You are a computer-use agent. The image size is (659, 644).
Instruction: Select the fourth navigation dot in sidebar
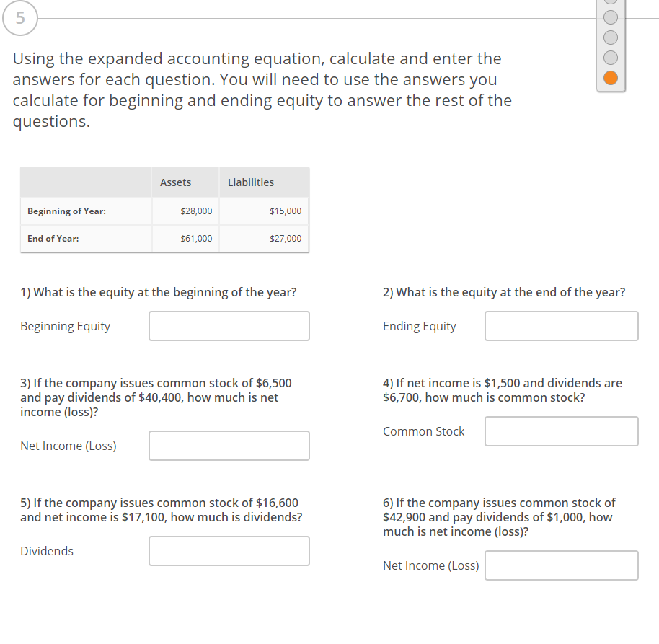tap(610, 58)
